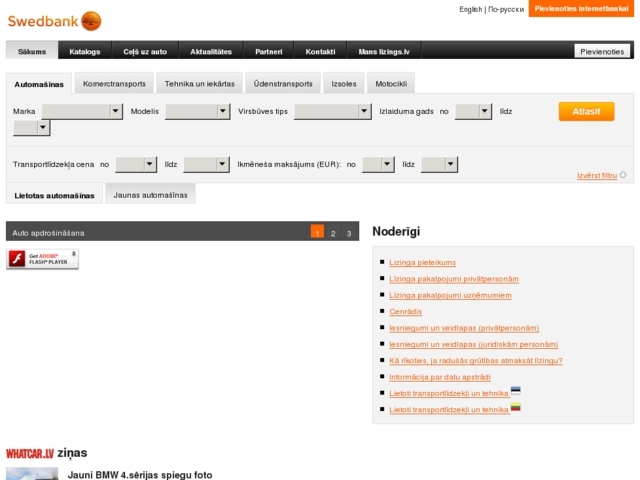Click the Noderīgi heading
The height and width of the screenshot is (480, 640).
(x=396, y=231)
